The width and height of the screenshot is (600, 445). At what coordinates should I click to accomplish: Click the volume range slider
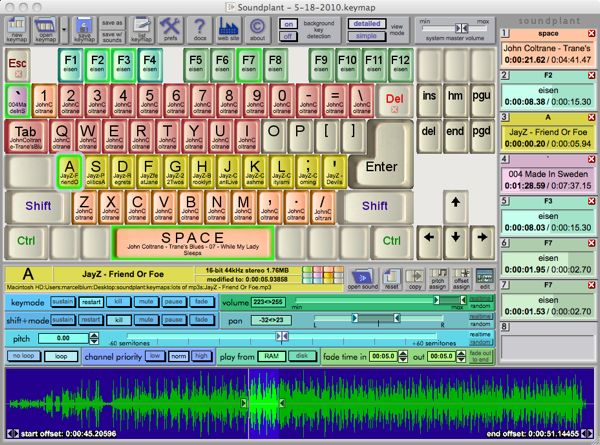tap(381, 300)
